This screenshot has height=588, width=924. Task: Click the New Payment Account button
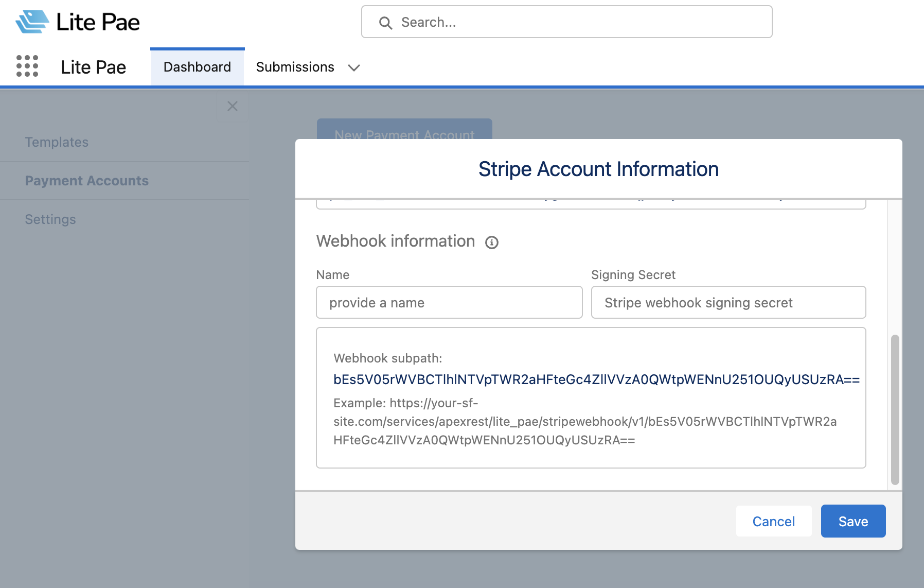(404, 129)
